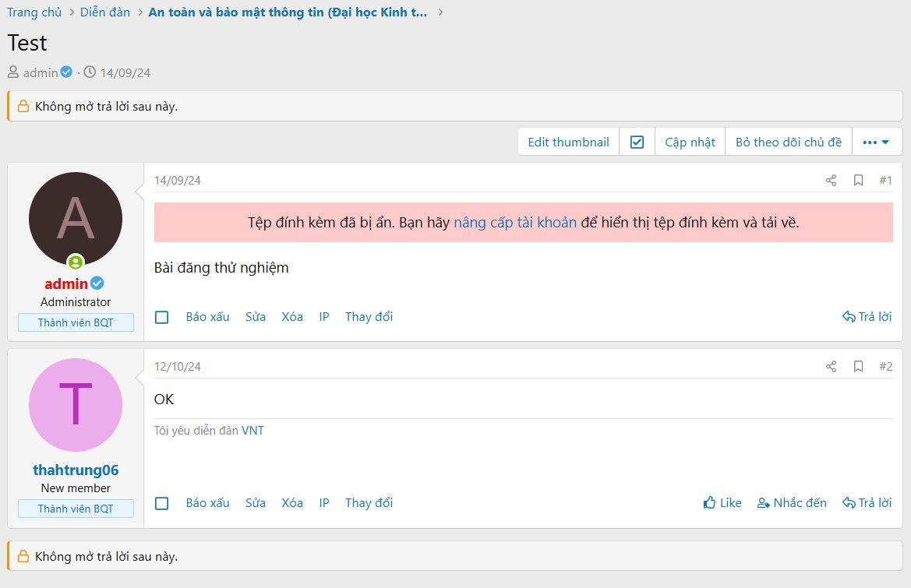Toggle the select-all checkbox in thread toolbar
This screenshot has height=588, width=911.
point(637,143)
